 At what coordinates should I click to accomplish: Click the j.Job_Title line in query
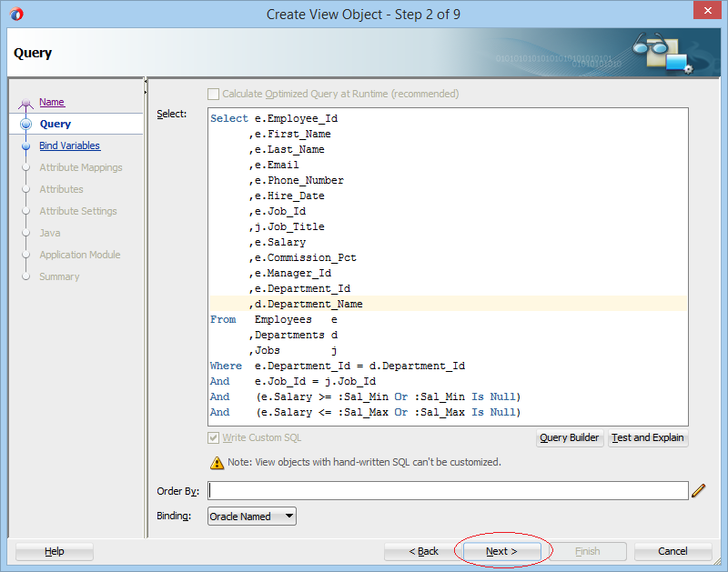click(x=287, y=226)
